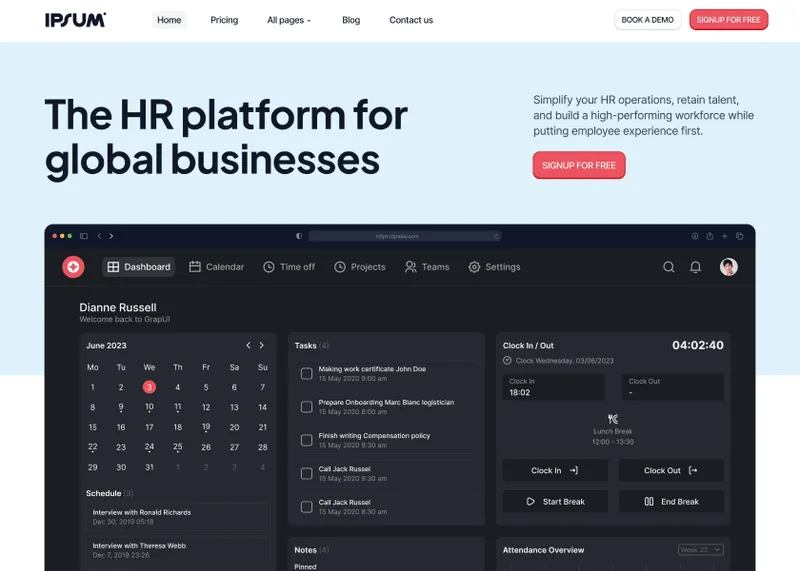Viewport: 800px width, 571px height.
Task: Click the browser sidebar toggle icon
Action: [x=84, y=236]
